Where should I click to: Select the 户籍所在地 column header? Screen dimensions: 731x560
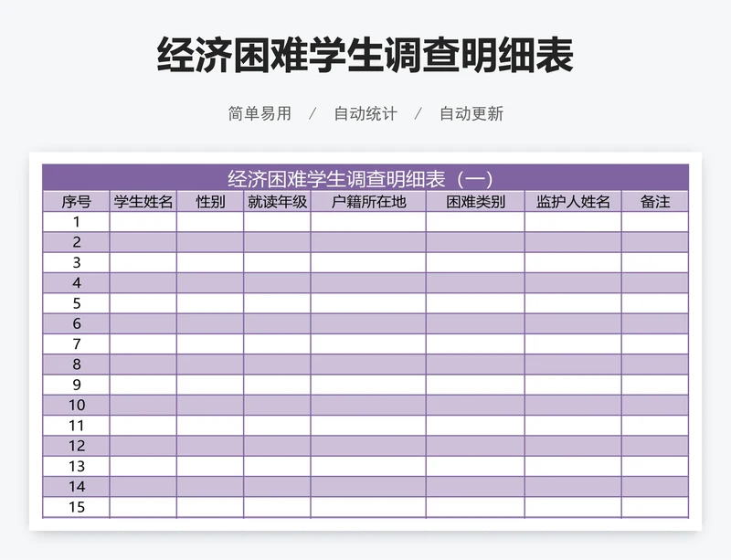368,201
